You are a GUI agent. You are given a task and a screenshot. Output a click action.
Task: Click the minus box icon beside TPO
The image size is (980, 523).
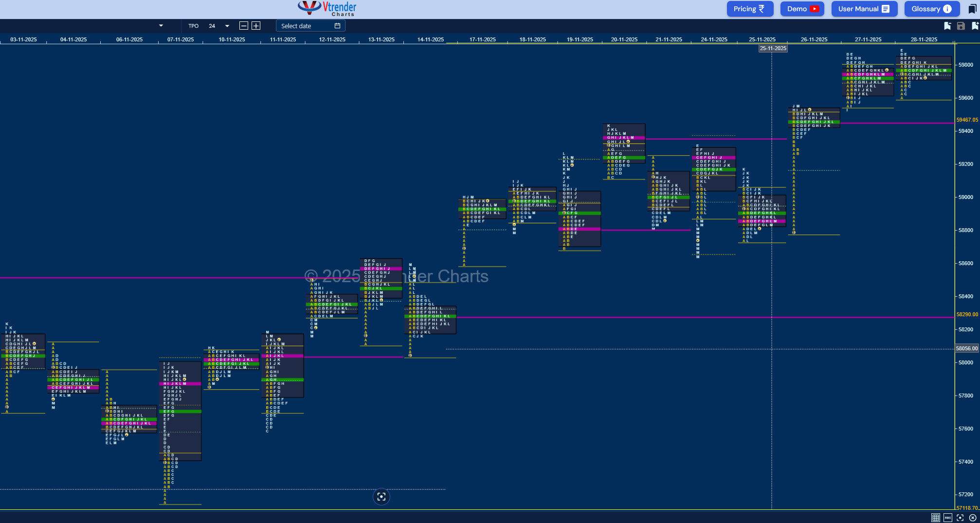(244, 26)
